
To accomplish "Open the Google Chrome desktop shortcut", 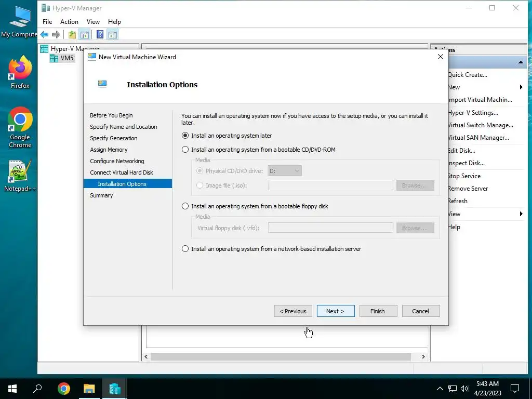I will (x=20, y=128).
